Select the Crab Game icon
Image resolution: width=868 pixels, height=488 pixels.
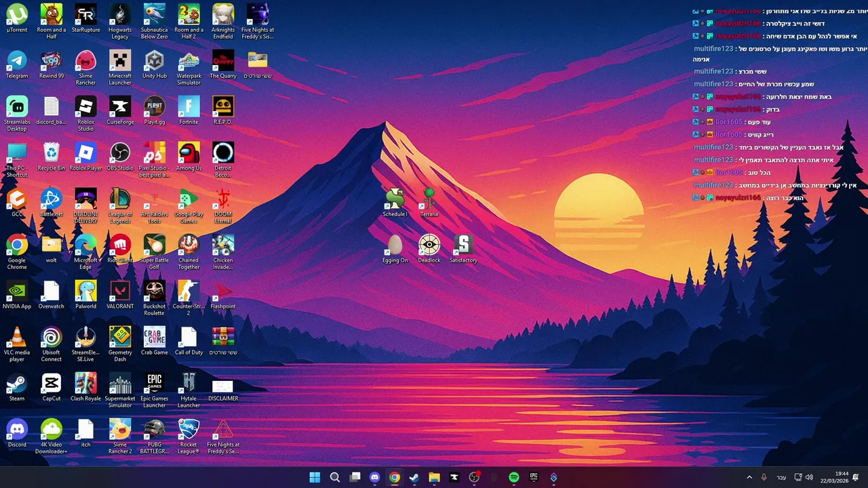(154, 342)
